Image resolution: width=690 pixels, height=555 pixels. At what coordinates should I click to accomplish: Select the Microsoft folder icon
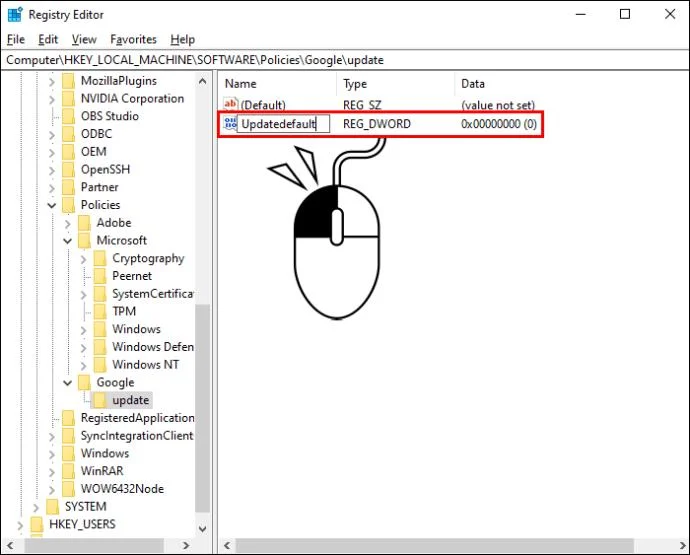tap(84, 240)
